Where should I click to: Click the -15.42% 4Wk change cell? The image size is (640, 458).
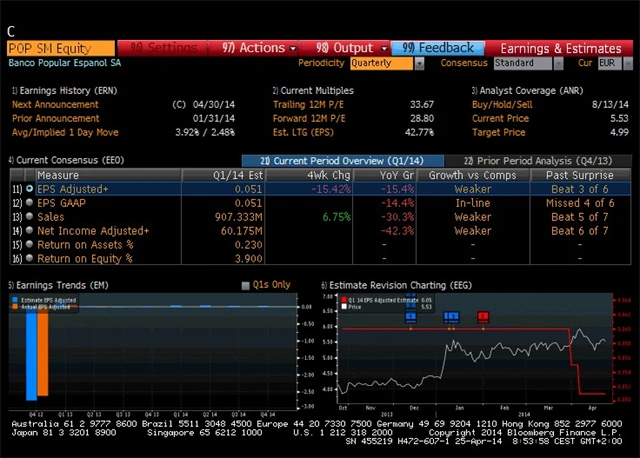pos(331,189)
